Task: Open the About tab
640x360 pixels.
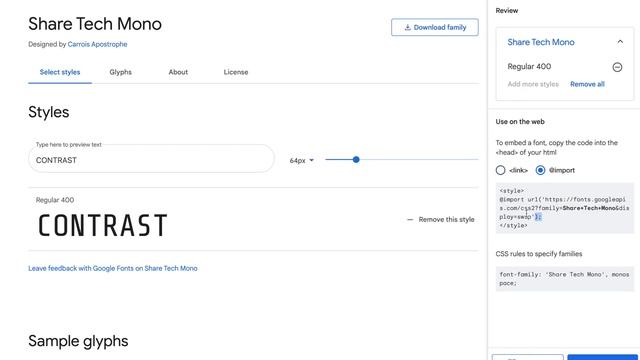Action: [x=178, y=72]
